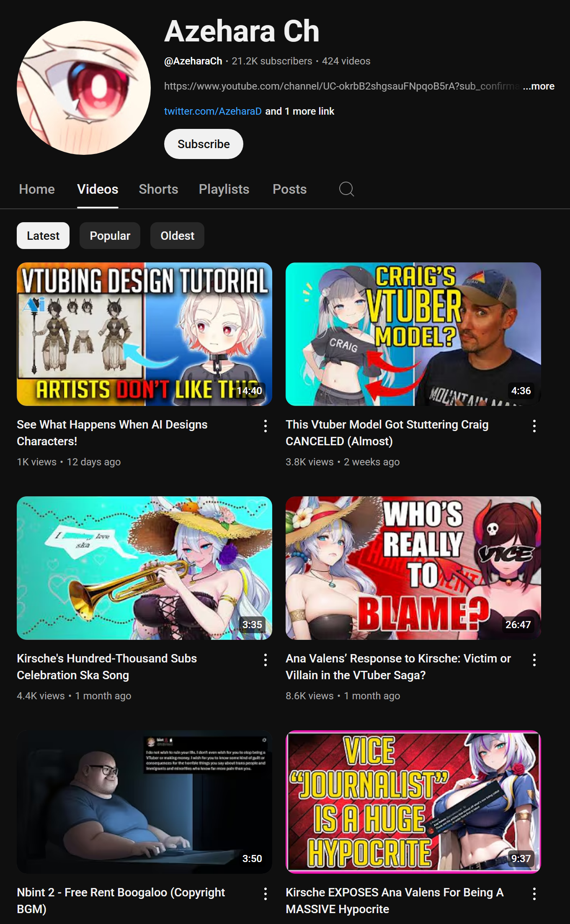Image resolution: width=570 pixels, height=924 pixels.
Task: Switch to the Home tab
Action: click(37, 189)
